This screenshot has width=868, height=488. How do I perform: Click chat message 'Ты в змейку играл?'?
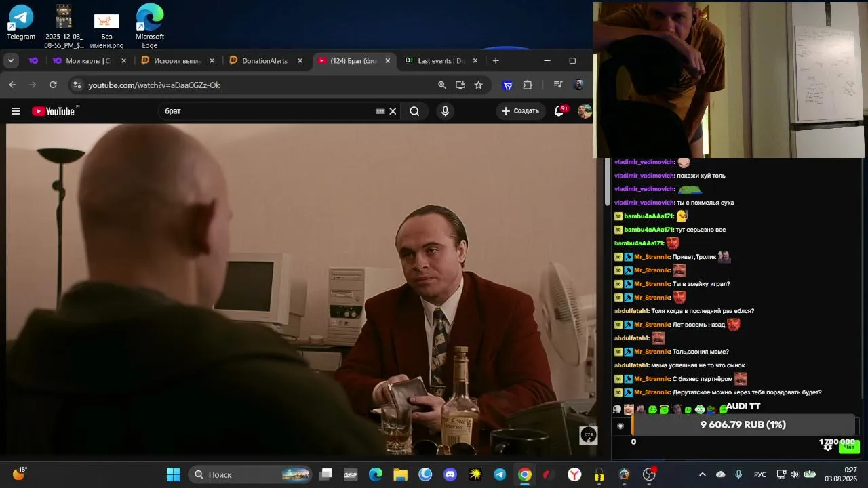pyautogui.click(x=701, y=284)
